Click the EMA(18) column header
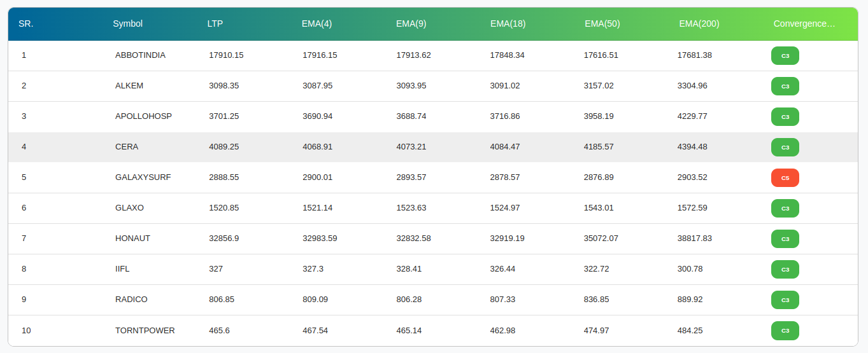This screenshot has width=868, height=353. click(x=508, y=24)
